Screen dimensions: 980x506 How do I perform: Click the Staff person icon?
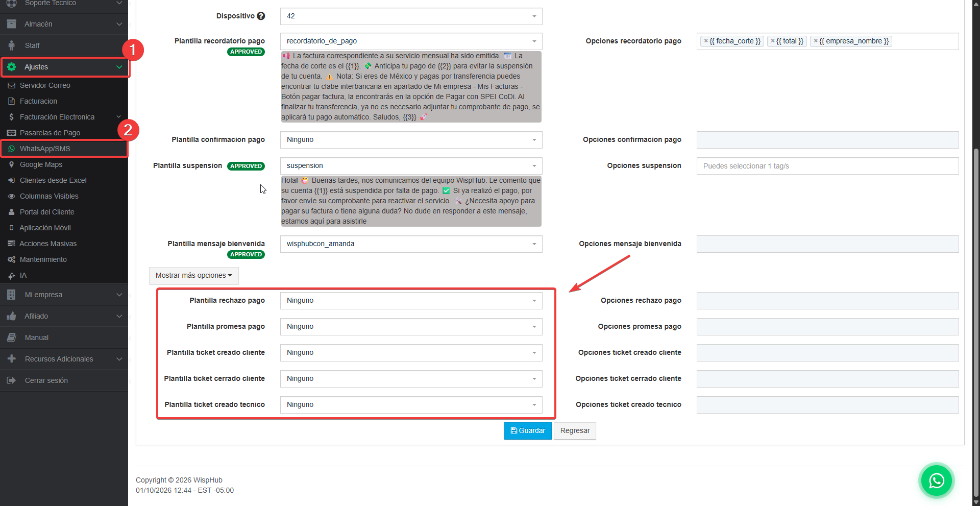pyautogui.click(x=12, y=45)
